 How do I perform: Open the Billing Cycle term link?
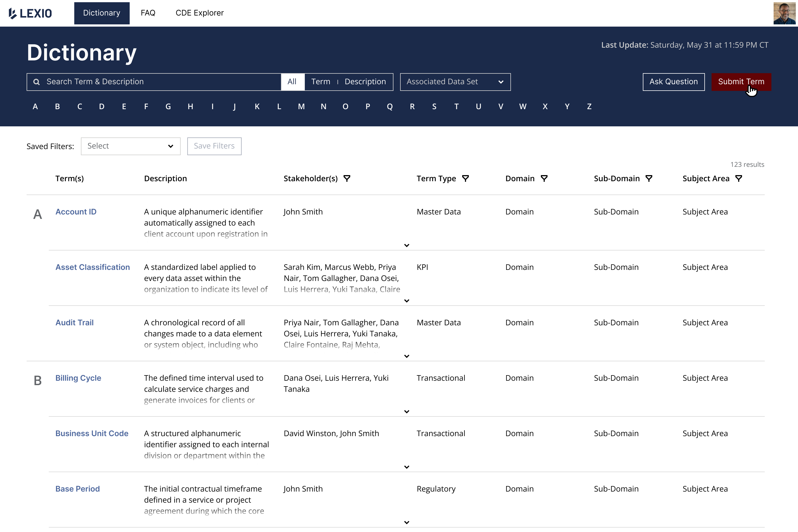[78, 378]
